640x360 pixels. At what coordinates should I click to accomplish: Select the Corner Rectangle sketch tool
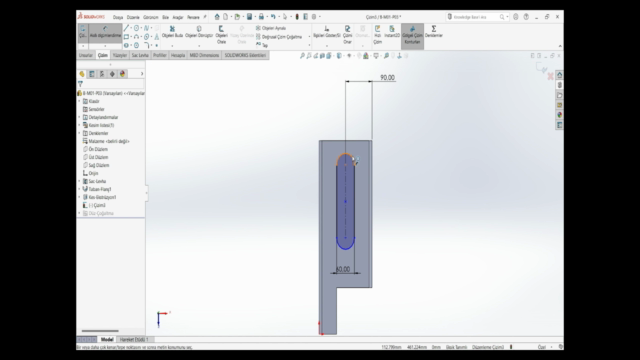[127, 37]
